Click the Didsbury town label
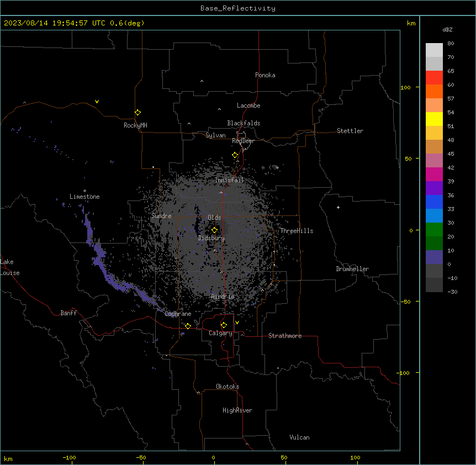 [211, 238]
